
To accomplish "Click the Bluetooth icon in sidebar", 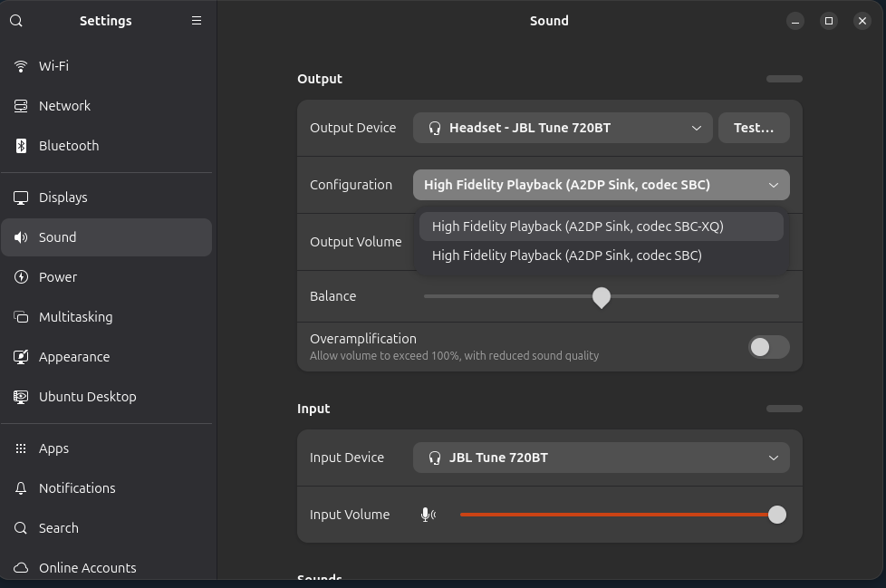I will (21, 146).
